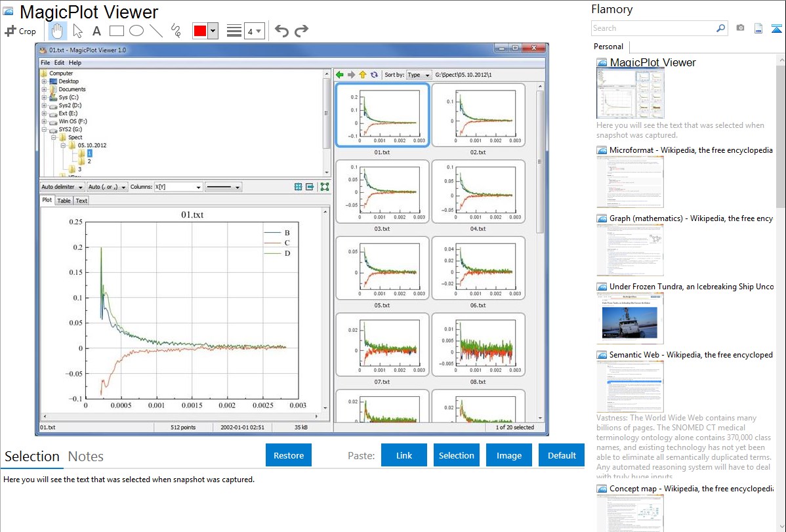Pick the ellipse shape tool
Image resolution: width=786 pixels, height=532 pixels.
[x=136, y=31]
